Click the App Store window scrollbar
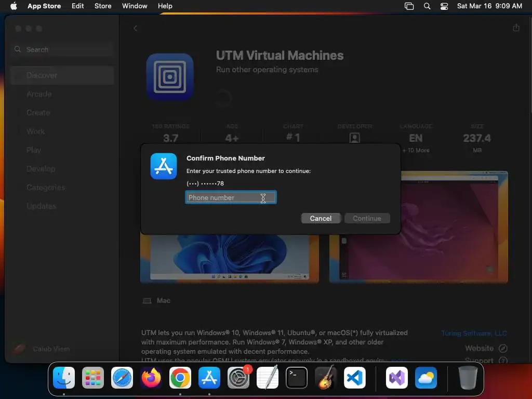The image size is (532, 399). point(529,64)
